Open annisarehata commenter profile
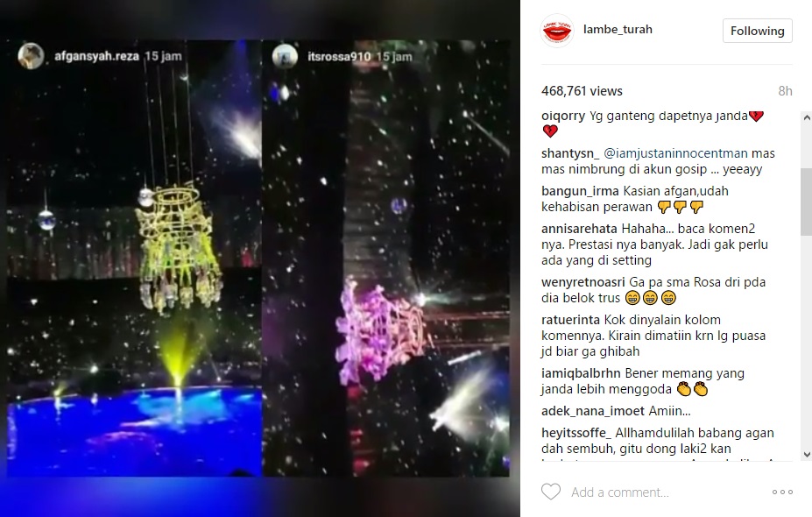812x517 pixels. [x=579, y=229]
